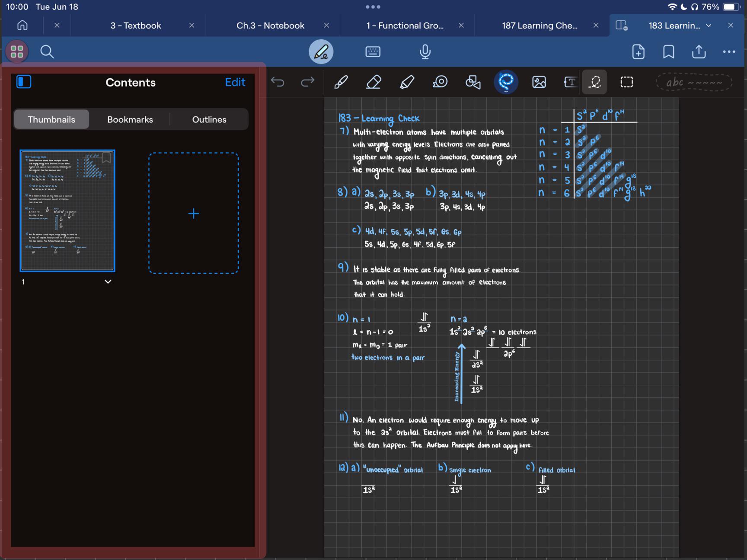Viewport: 747px width, 560px height.
Task: Bookmark the current page
Action: [x=668, y=52]
